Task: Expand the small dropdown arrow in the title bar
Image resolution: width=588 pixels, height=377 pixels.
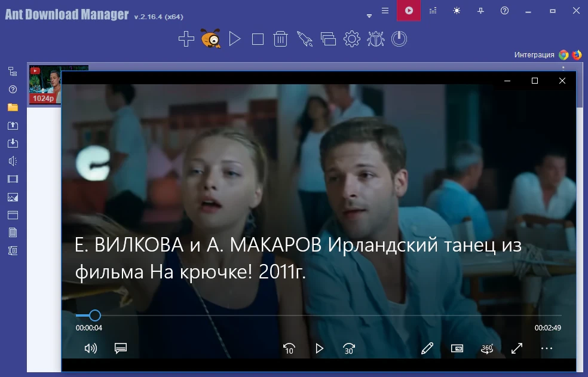Action: click(x=369, y=16)
